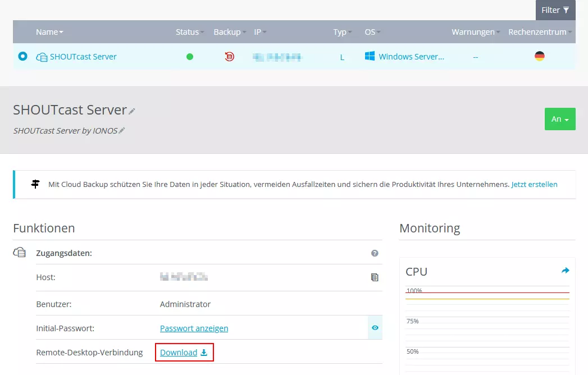Click the signpost icon in Cloud Backup notice

[35, 184]
